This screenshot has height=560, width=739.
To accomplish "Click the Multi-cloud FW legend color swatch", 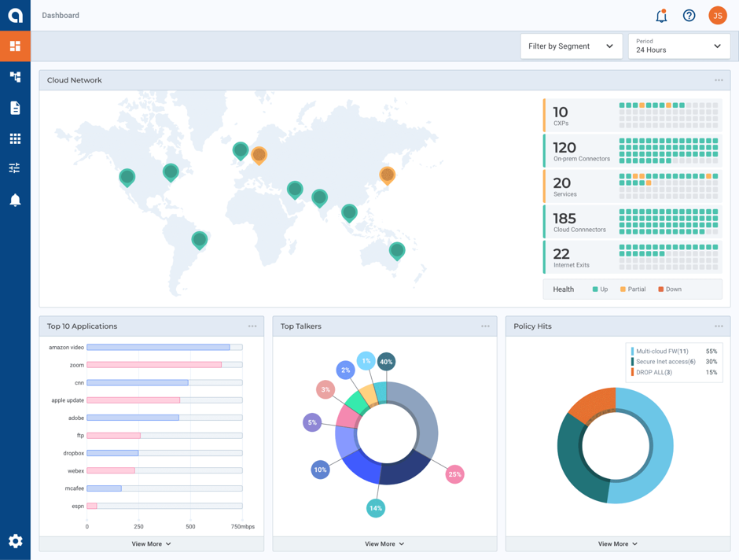I will (x=632, y=352).
